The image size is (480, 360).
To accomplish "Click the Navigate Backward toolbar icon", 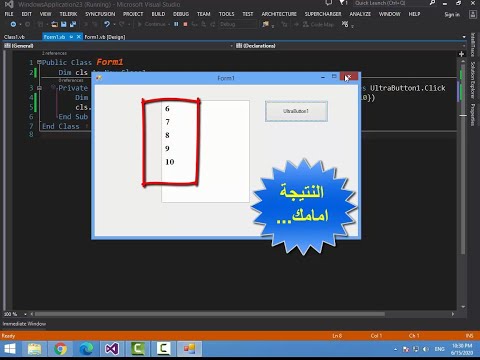I will (x=13, y=24).
